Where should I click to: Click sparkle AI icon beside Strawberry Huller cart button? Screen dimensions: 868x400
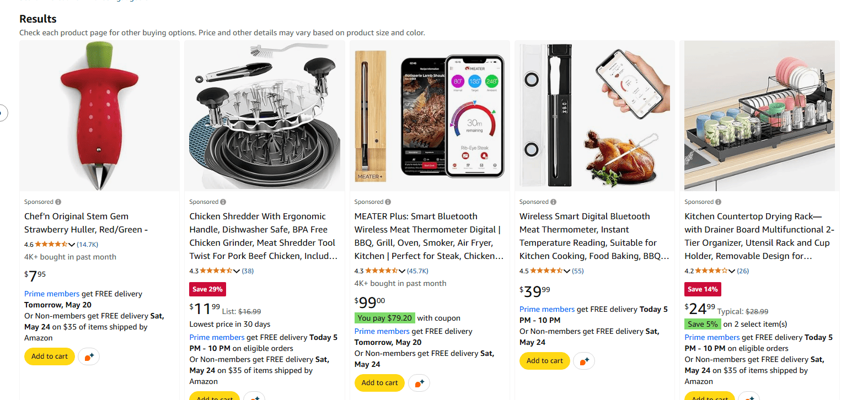[89, 357]
